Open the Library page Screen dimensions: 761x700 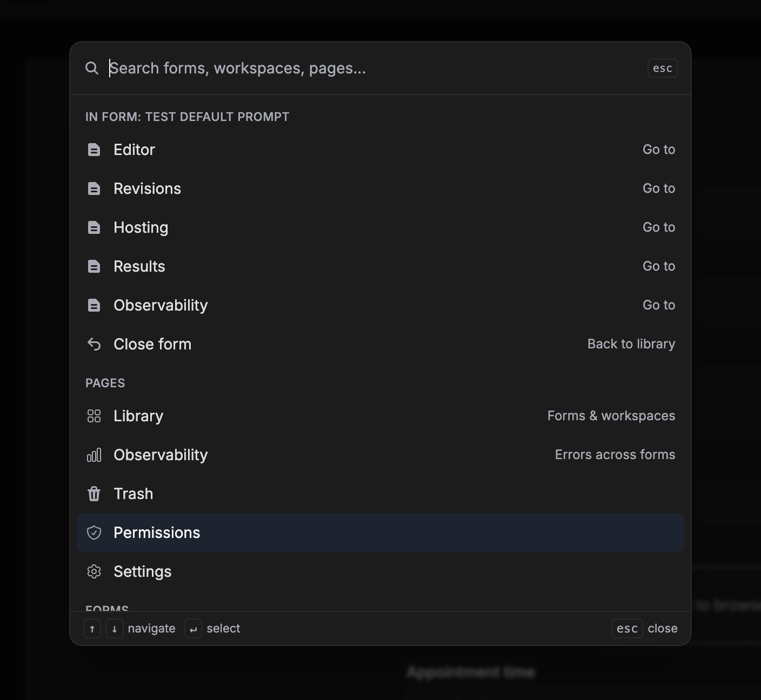[x=380, y=416]
